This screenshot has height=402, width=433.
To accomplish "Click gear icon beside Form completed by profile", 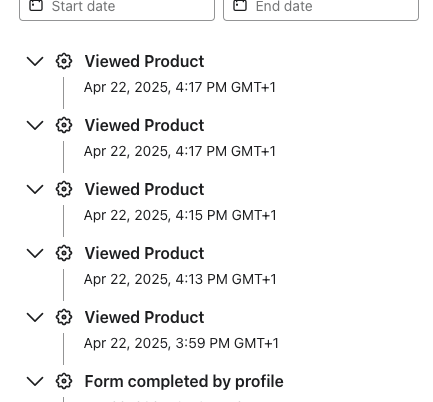I will pos(64,381).
